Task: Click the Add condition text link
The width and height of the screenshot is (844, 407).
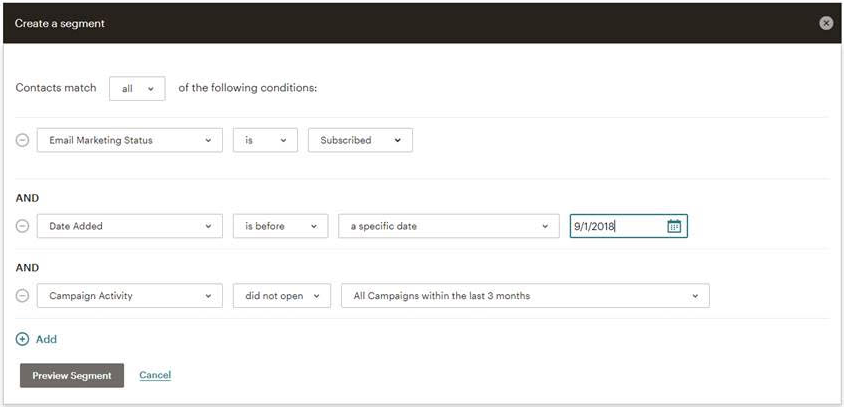Action: coord(46,339)
